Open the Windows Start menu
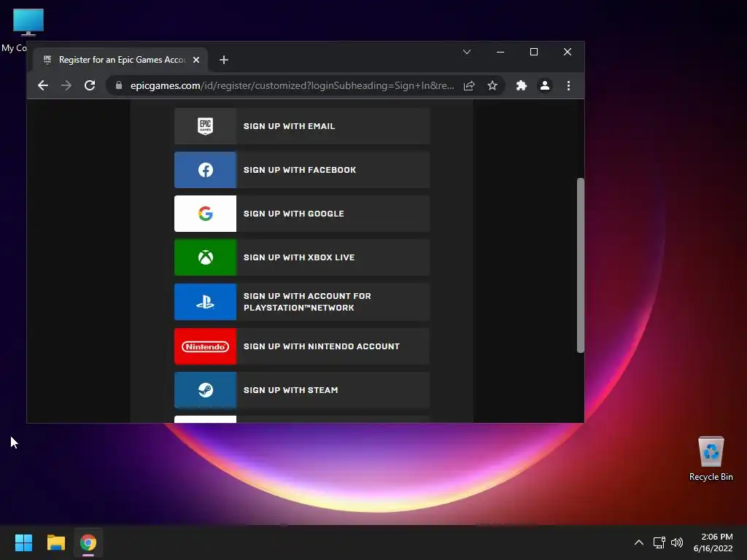 [x=23, y=542]
